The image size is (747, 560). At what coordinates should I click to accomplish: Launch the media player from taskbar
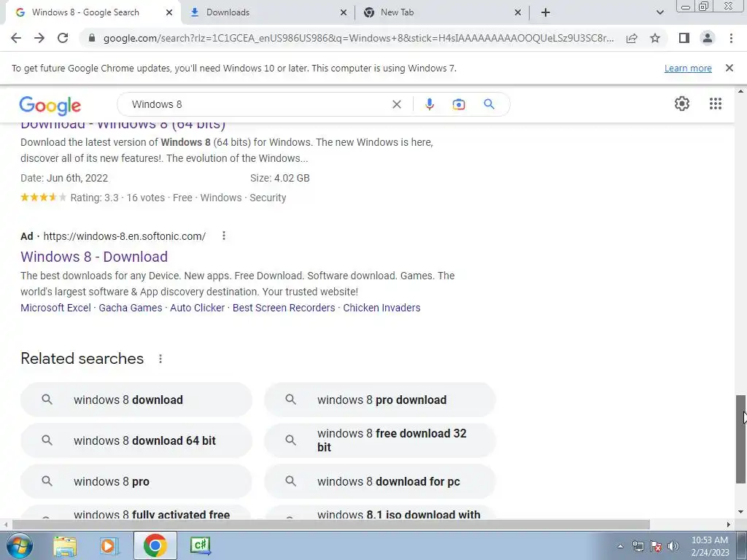[109, 545]
